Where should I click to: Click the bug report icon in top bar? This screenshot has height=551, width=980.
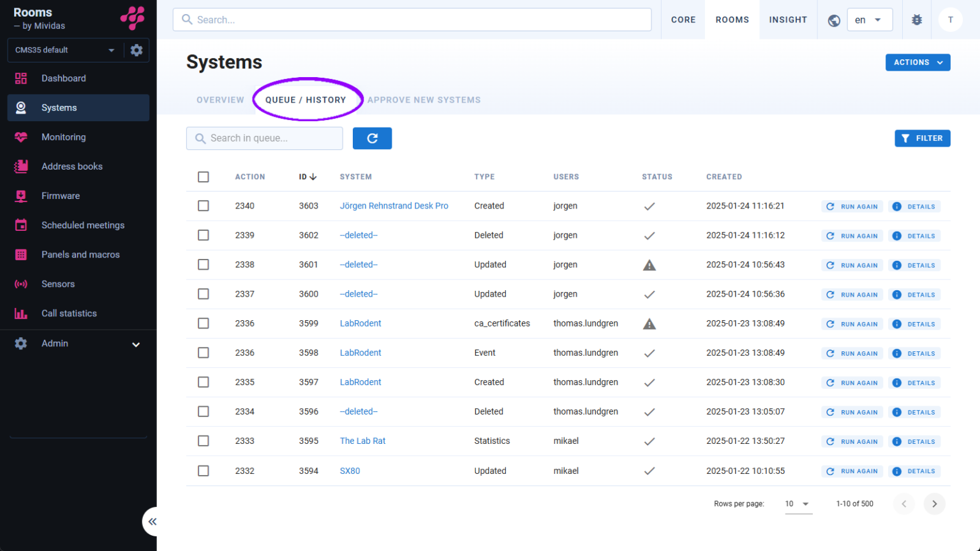pyautogui.click(x=917, y=20)
